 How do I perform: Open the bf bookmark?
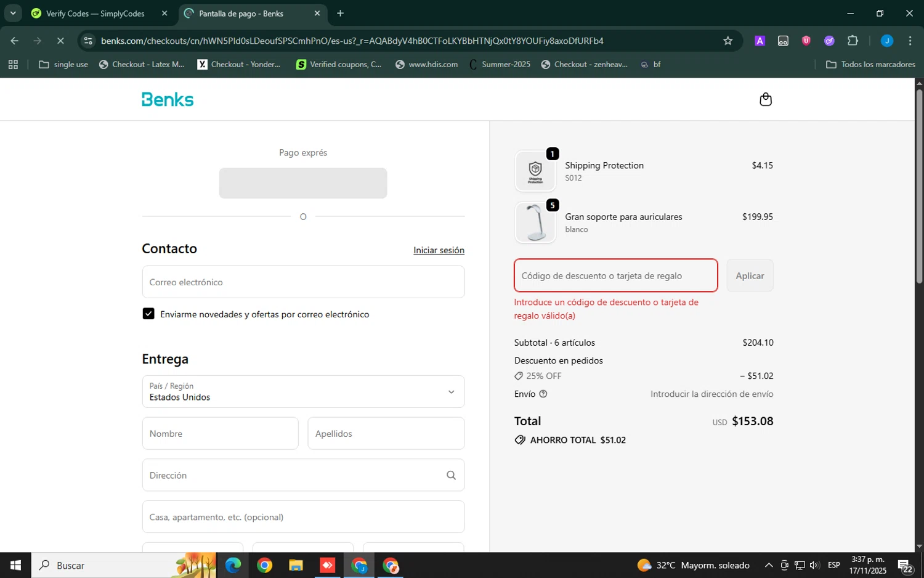point(650,64)
